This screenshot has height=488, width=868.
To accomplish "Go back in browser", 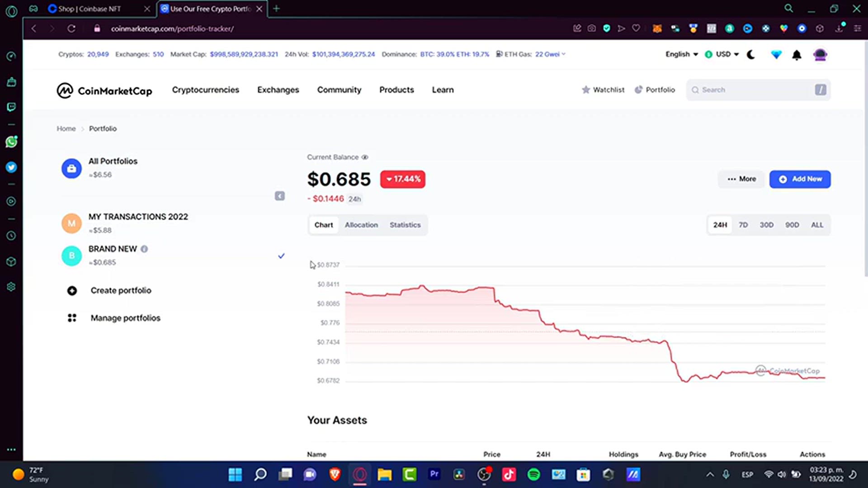I will tap(34, 28).
